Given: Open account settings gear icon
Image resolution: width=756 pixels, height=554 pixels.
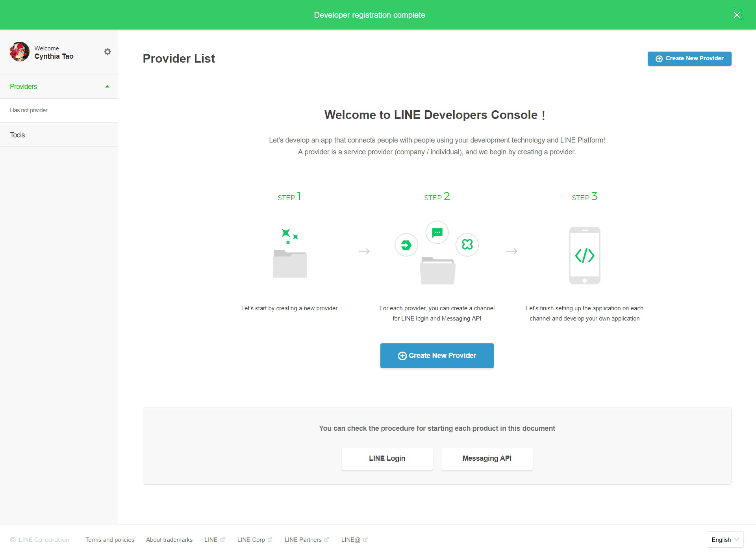Looking at the screenshot, I should tap(107, 52).
